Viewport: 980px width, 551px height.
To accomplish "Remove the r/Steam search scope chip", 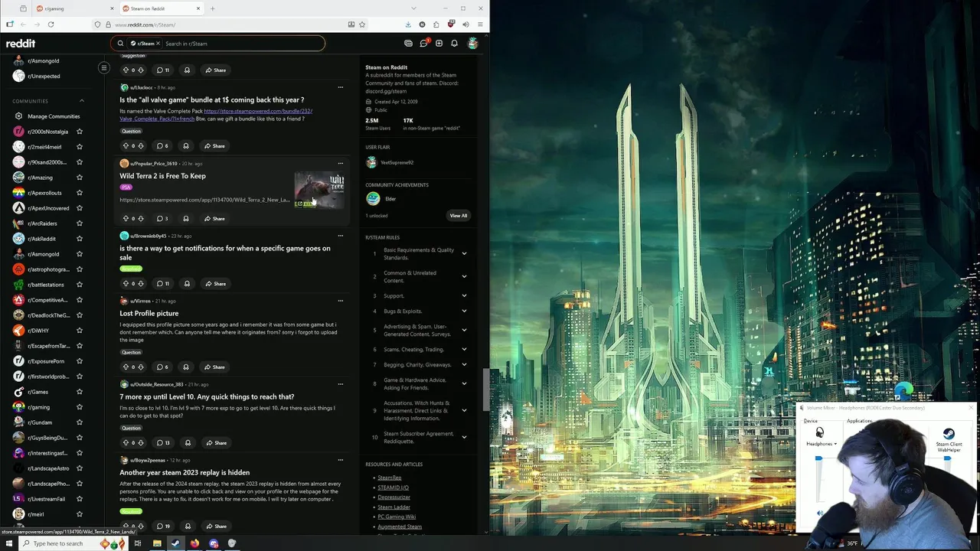I will [x=158, y=44].
